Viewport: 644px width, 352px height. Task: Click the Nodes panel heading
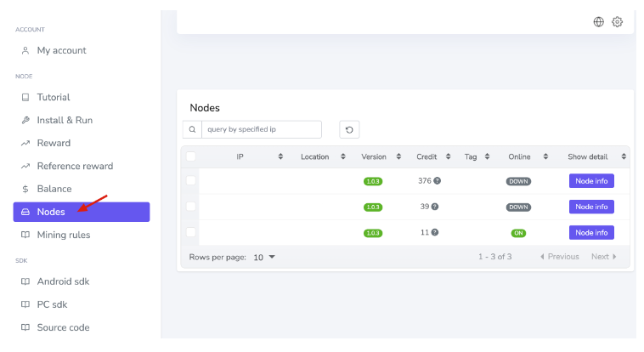point(205,108)
